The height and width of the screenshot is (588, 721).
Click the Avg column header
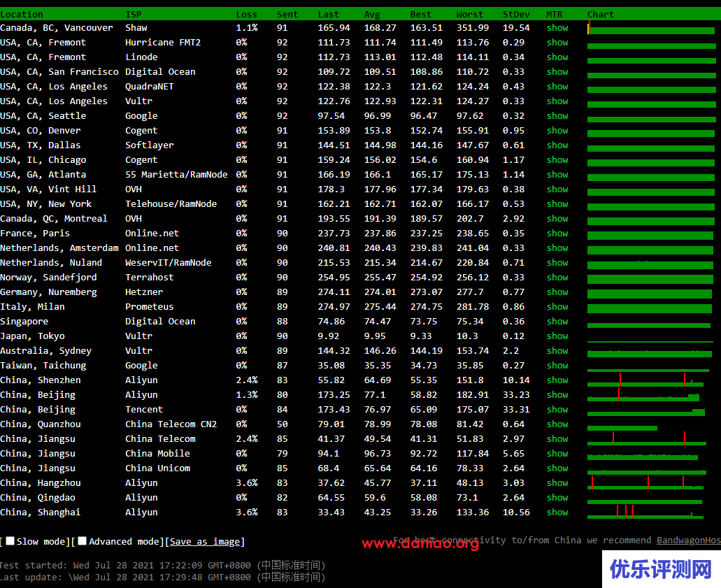click(372, 14)
